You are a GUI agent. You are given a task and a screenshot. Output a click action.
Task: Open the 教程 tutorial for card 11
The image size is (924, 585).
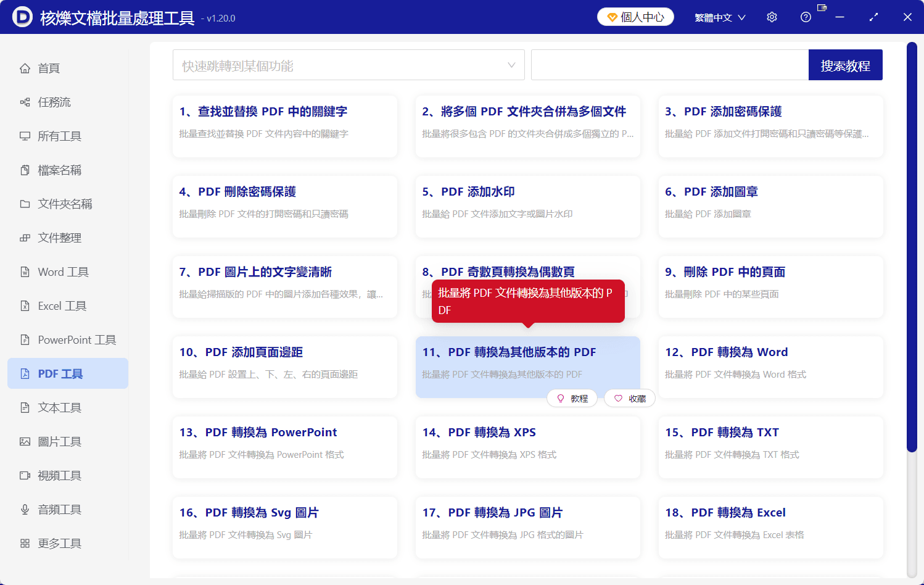[572, 398]
